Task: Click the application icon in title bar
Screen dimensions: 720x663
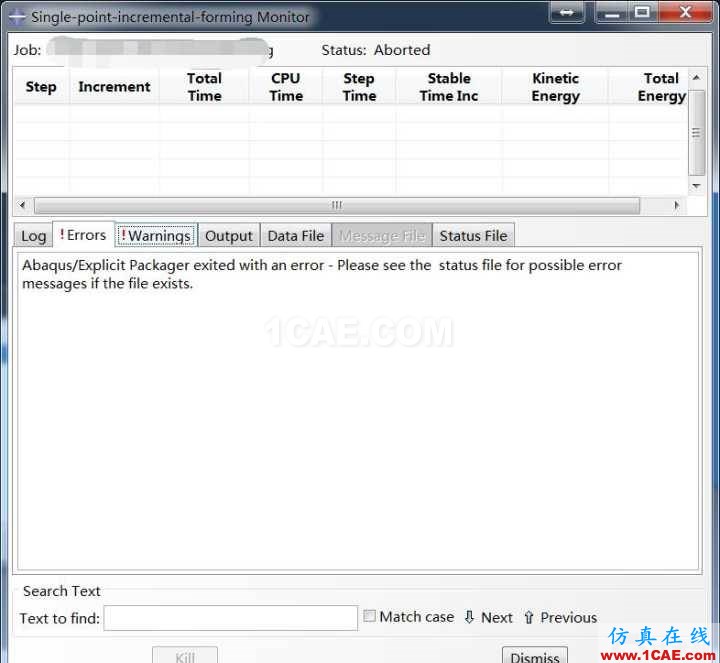Action: 17,17
